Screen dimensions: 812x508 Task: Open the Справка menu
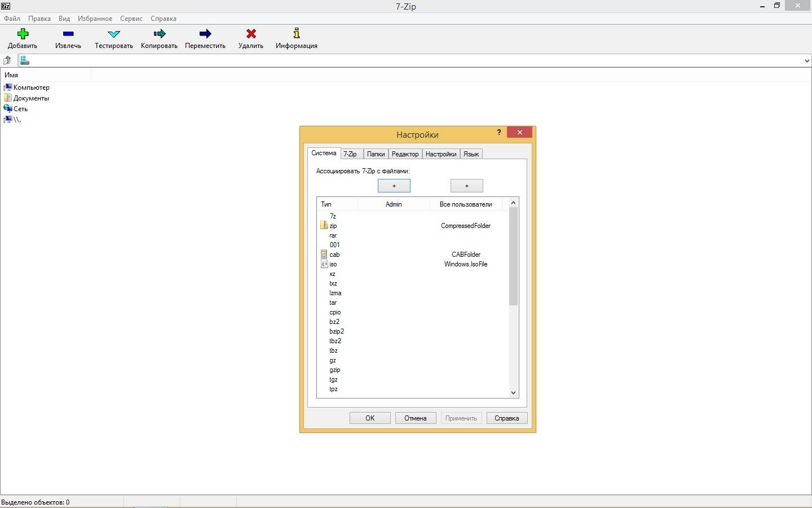click(164, 19)
